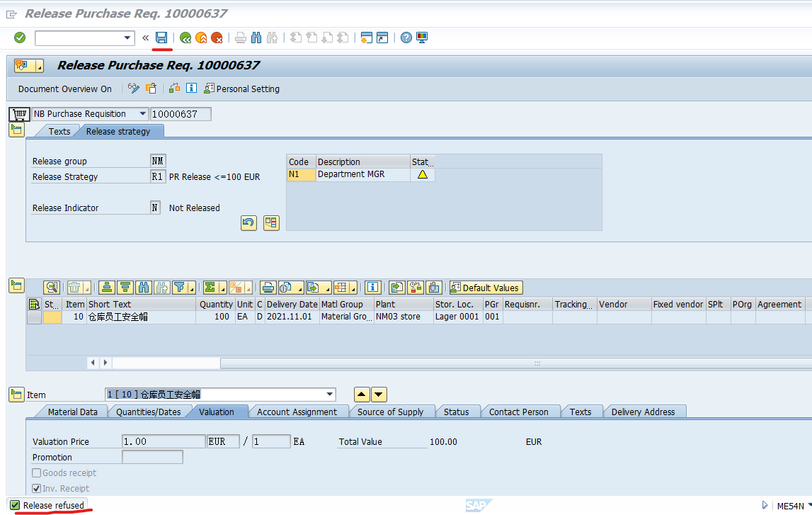
Task: Toggle the Goods receipt checkbox
Action: click(x=36, y=473)
